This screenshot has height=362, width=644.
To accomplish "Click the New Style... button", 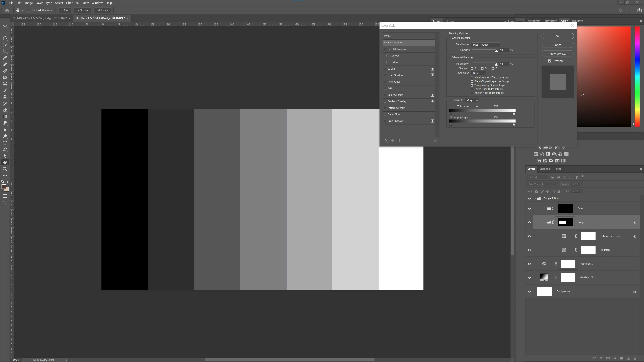I will [x=557, y=54].
